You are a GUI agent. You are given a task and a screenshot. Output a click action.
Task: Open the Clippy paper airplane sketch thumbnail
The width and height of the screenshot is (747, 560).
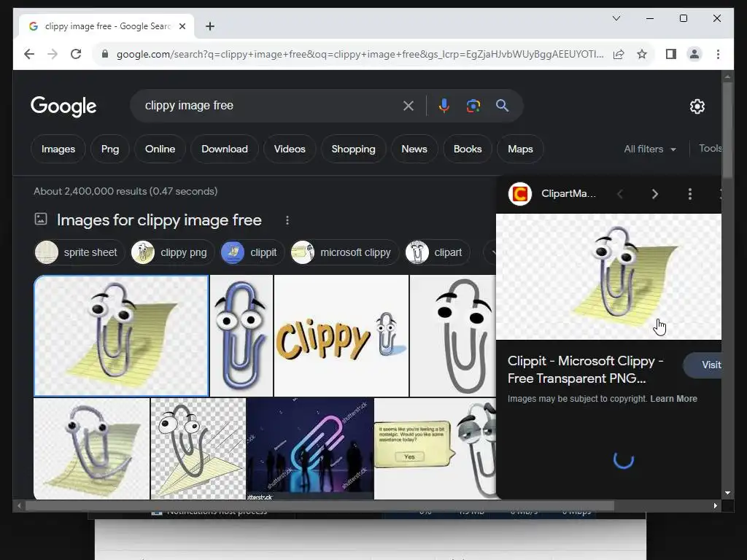tap(198, 448)
